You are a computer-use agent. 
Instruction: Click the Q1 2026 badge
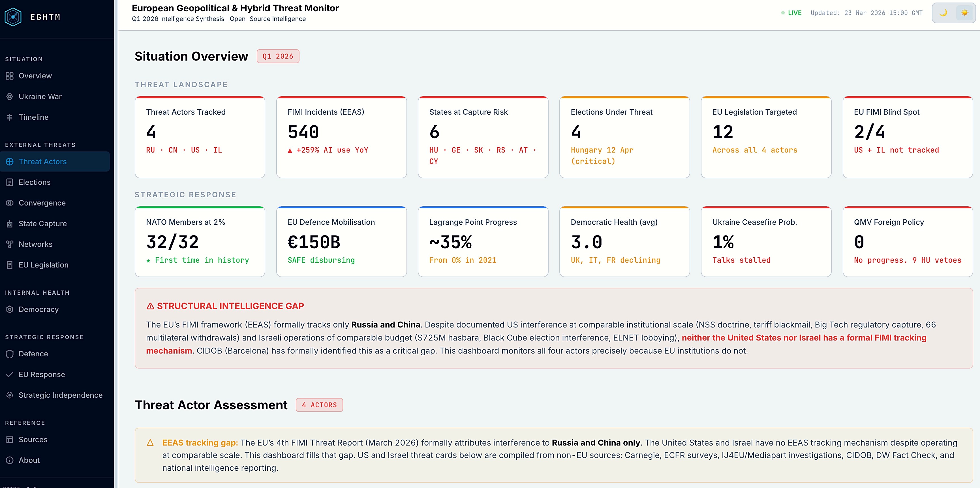point(278,56)
